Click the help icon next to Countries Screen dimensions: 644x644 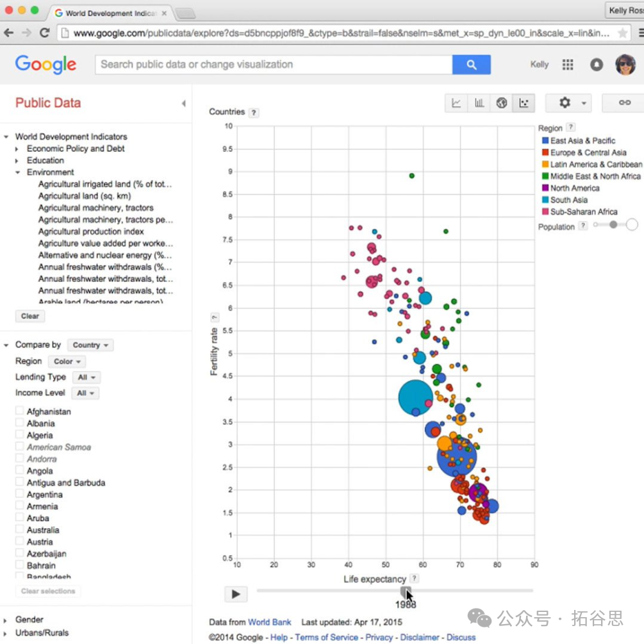(254, 113)
